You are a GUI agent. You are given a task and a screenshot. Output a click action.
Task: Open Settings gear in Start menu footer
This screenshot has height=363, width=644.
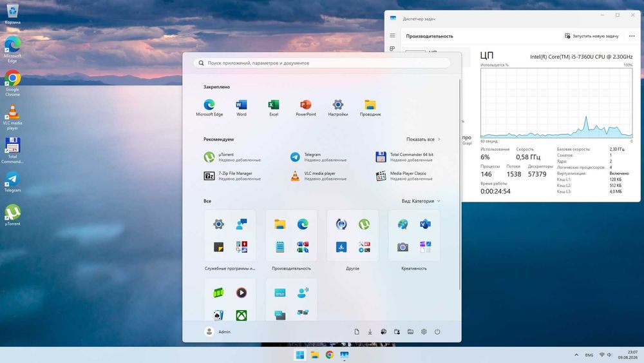coord(424,332)
